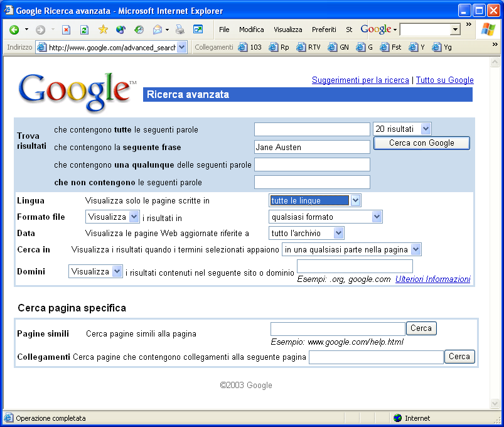
Task: Open the cut-off 'St' menu
Action: [x=349, y=30]
